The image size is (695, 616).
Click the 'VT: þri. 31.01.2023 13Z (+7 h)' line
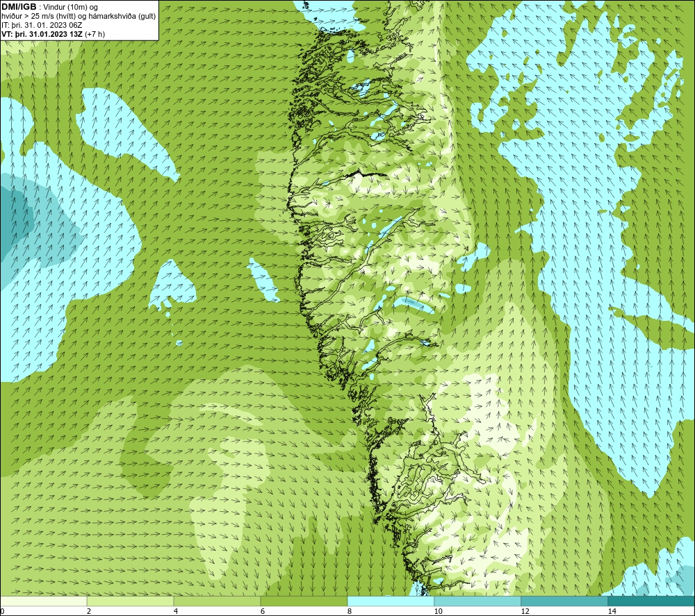click(54, 34)
